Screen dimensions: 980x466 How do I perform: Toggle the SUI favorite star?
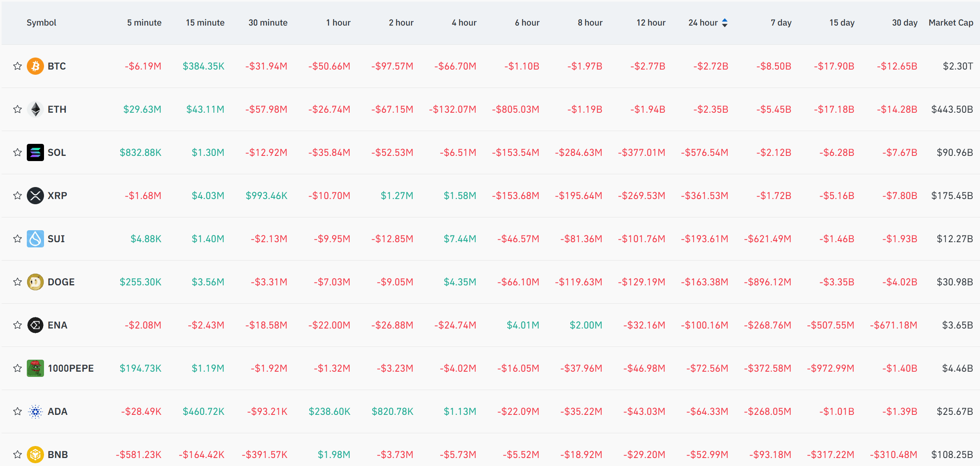(17, 239)
